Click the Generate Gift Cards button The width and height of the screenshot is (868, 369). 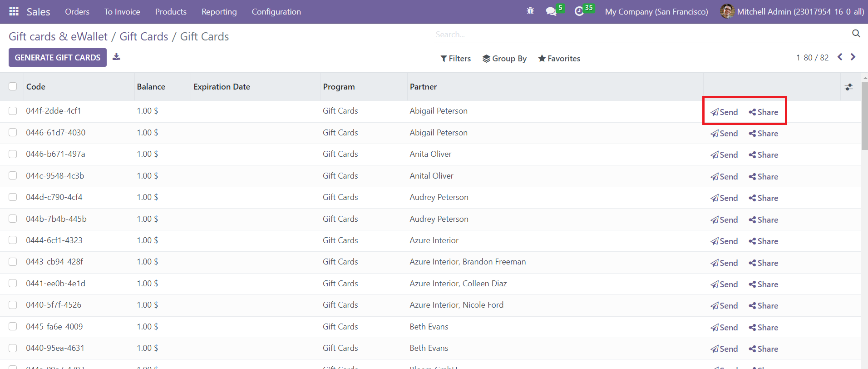[x=58, y=58]
